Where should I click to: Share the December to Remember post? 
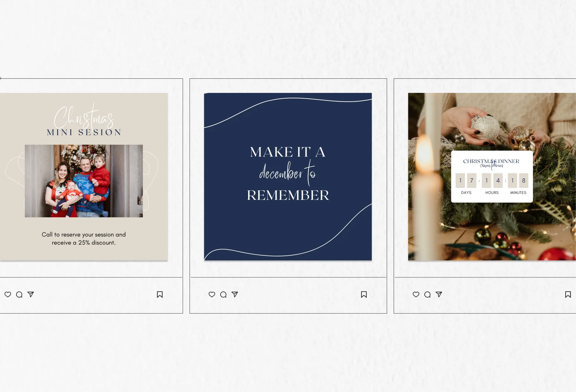pos(235,295)
